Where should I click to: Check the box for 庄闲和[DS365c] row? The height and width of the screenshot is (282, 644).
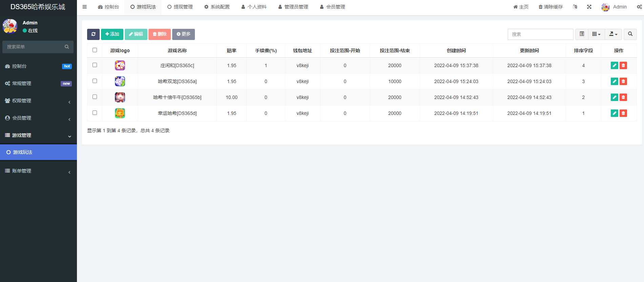click(95, 65)
